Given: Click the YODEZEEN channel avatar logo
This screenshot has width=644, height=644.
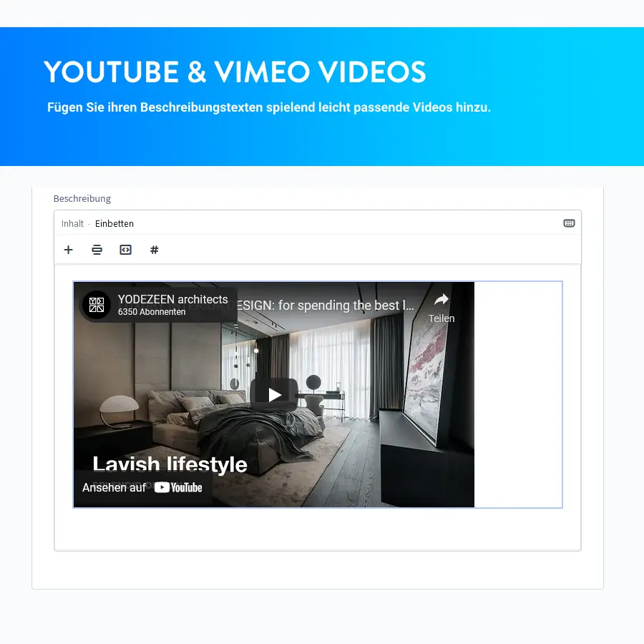Looking at the screenshot, I should pyautogui.click(x=97, y=306).
